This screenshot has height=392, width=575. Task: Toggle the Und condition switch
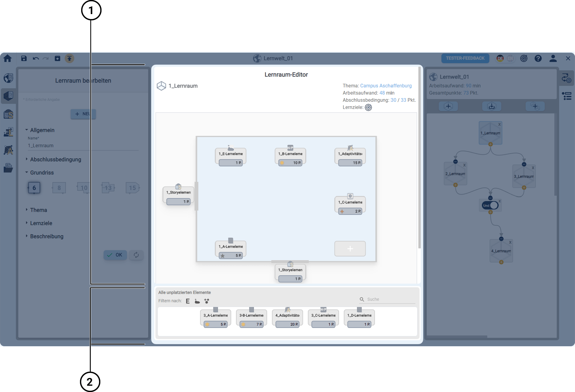[490, 206]
